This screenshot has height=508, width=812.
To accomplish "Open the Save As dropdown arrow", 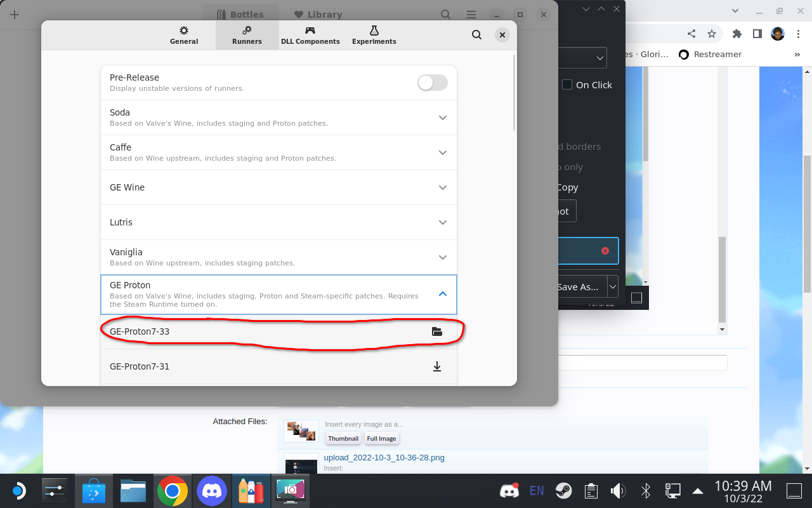I will (613, 287).
